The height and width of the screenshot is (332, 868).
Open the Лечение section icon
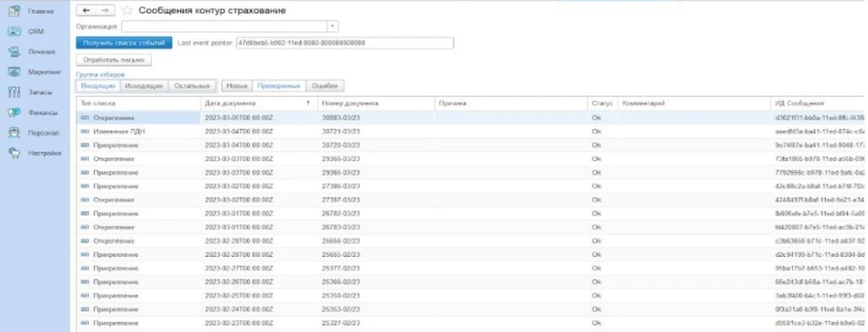click(14, 51)
